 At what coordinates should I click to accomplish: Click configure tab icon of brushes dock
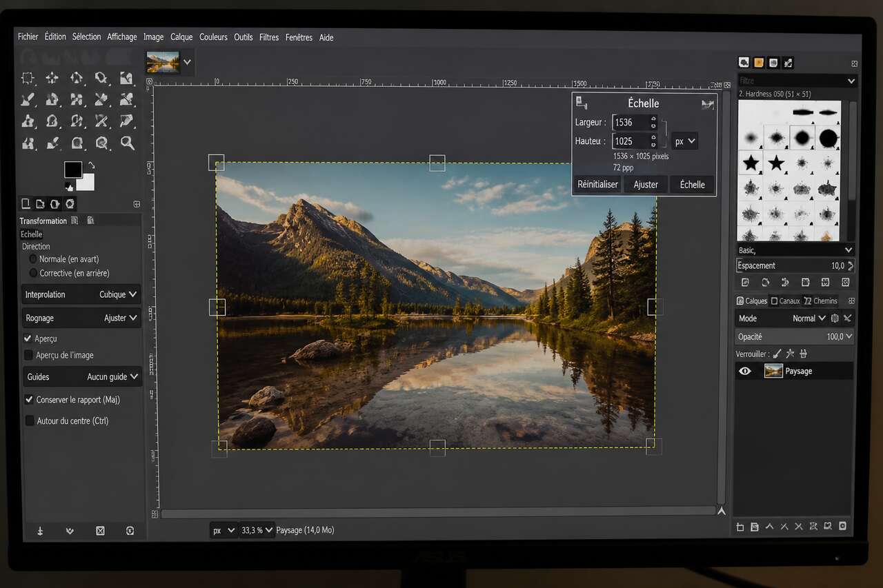pos(854,63)
